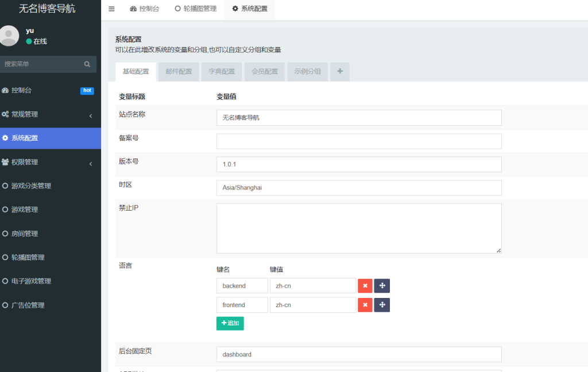
Task: Click the hot badge next to 控制台
Action: click(x=87, y=90)
